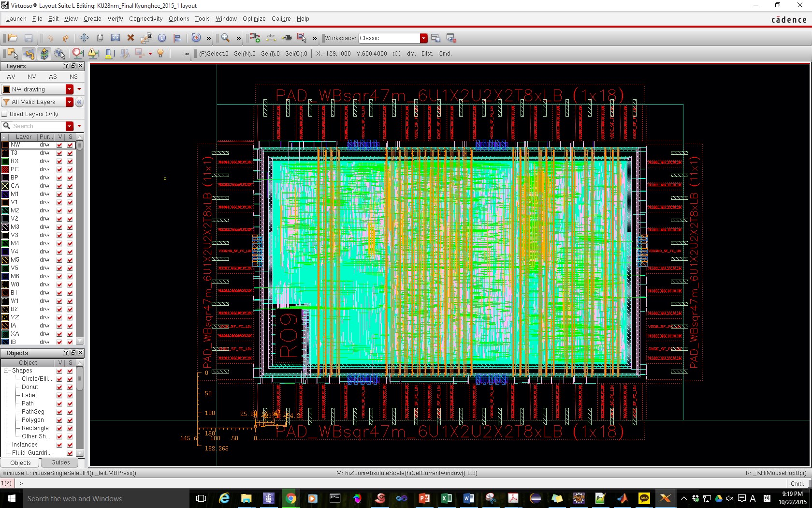Switch to the Guides tab

point(60,463)
